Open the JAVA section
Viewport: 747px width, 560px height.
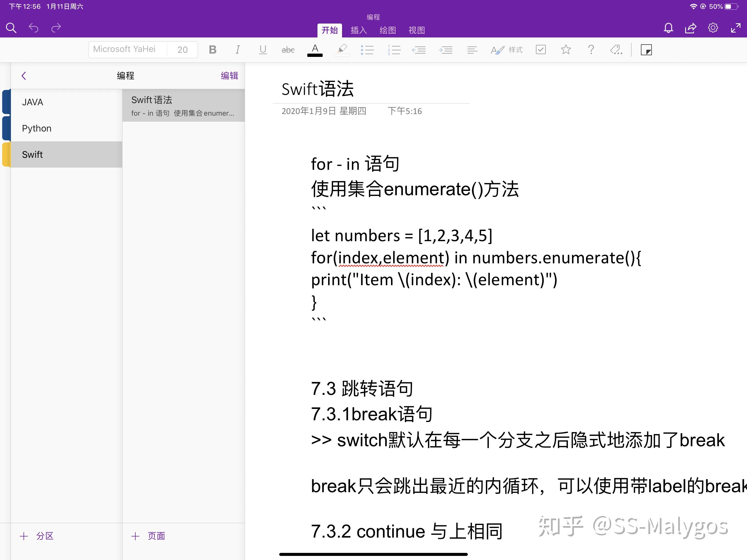point(66,102)
